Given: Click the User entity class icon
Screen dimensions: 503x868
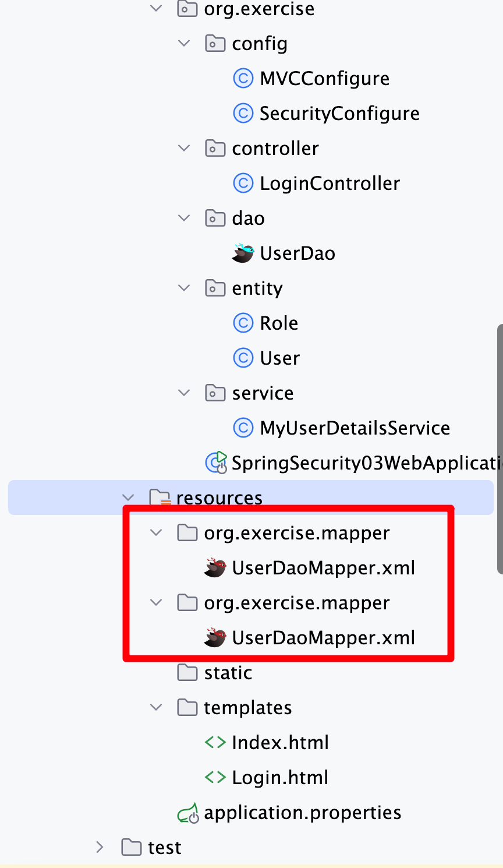Looking at the screenshot, I should pos(243,358).
